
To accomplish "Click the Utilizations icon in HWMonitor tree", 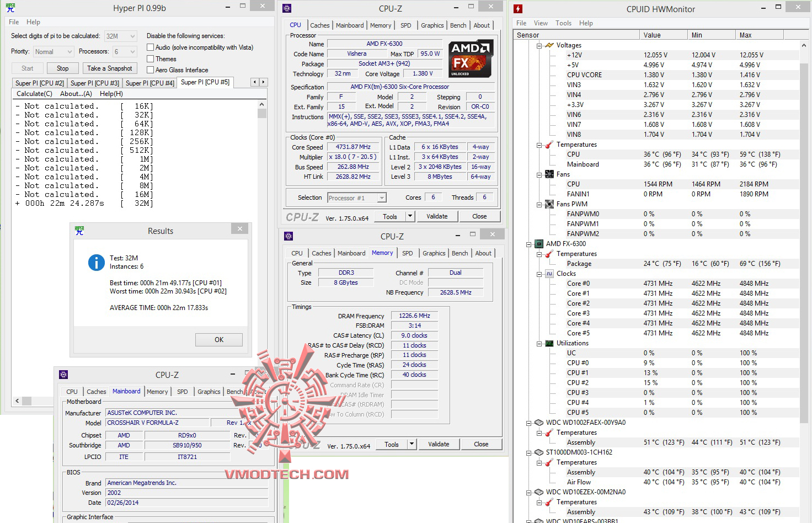I will tap(549, 343).
